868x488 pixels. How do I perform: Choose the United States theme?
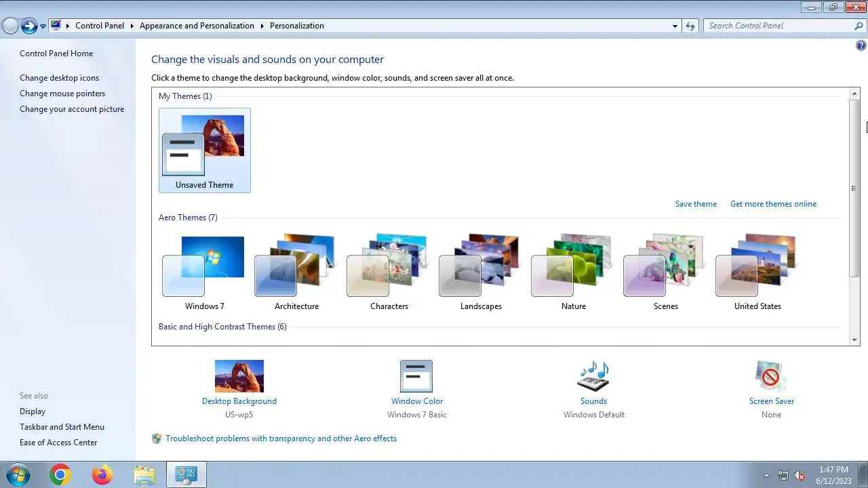coord(757,273)
